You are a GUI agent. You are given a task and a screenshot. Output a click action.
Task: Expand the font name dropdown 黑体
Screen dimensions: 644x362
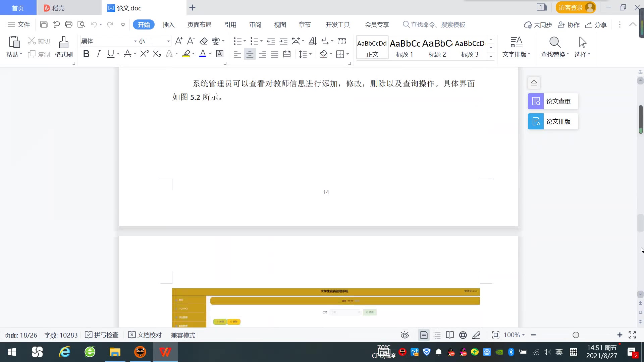click(x=135, y=41)
